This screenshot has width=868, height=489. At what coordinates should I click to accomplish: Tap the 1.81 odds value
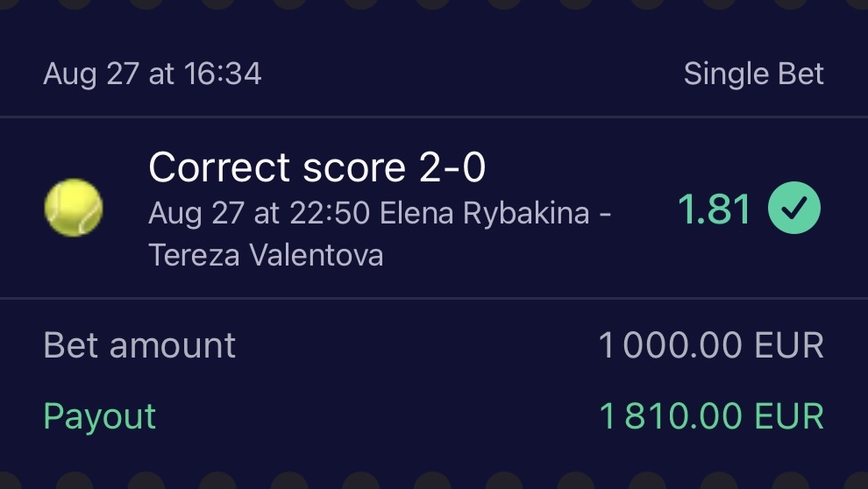(714, 210)
